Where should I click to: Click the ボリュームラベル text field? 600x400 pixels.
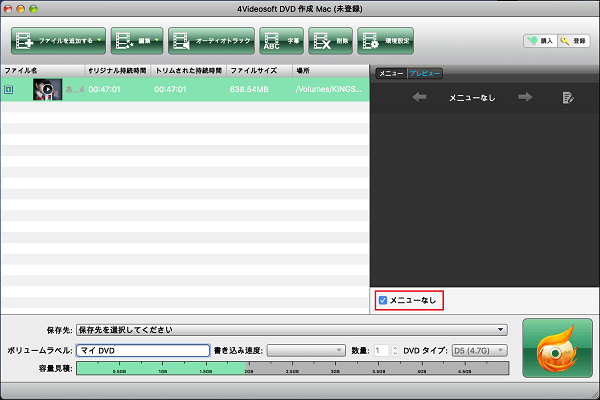pyautogui.click(x=143, y=351)
